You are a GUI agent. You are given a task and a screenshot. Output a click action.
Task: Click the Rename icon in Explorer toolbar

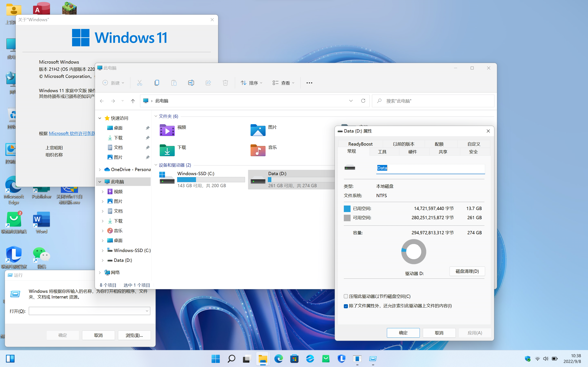click(x=191, y=83)
